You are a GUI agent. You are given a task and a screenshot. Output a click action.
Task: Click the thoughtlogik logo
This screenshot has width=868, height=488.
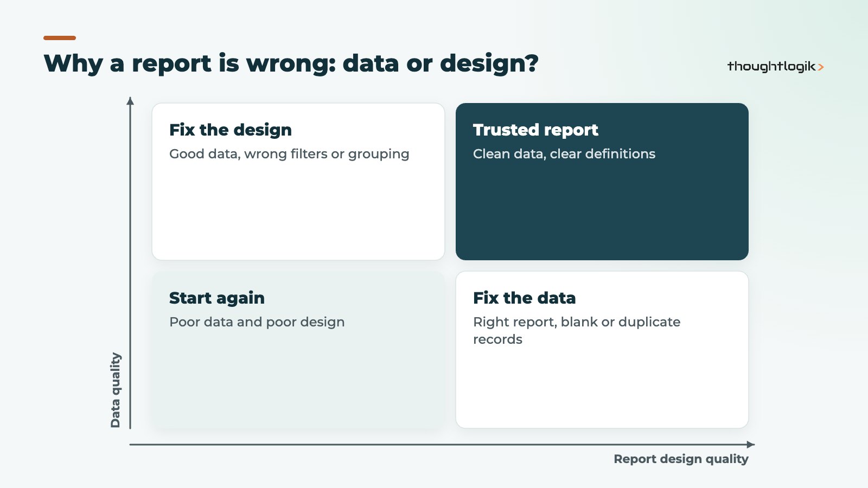(776, 66)
